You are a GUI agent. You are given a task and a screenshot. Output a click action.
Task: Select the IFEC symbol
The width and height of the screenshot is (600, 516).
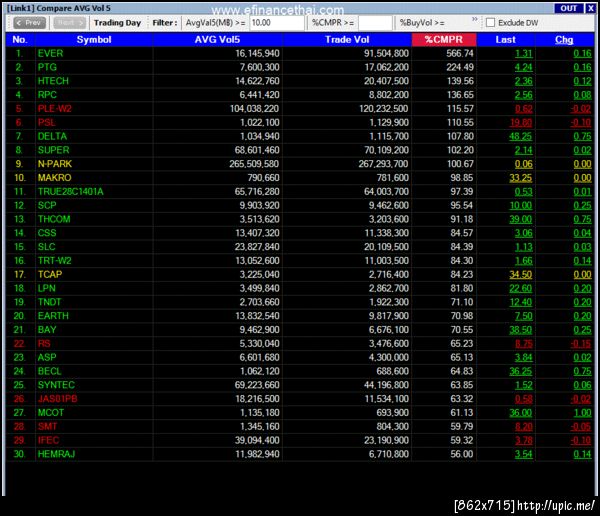coord(48,440)
